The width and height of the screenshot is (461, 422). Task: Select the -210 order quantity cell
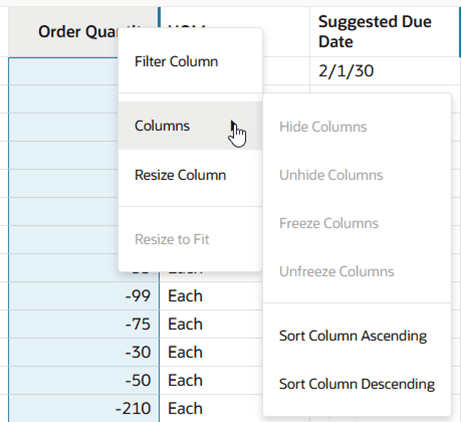(84, 408)
